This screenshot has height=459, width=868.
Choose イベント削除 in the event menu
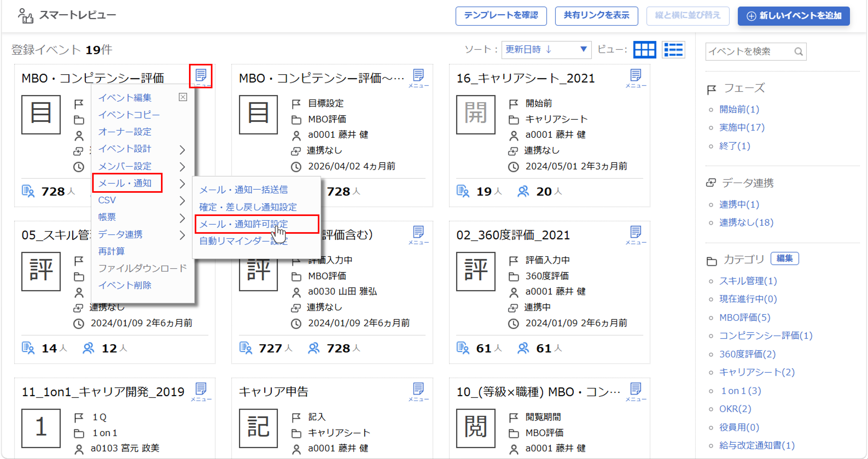pos(125,285)
